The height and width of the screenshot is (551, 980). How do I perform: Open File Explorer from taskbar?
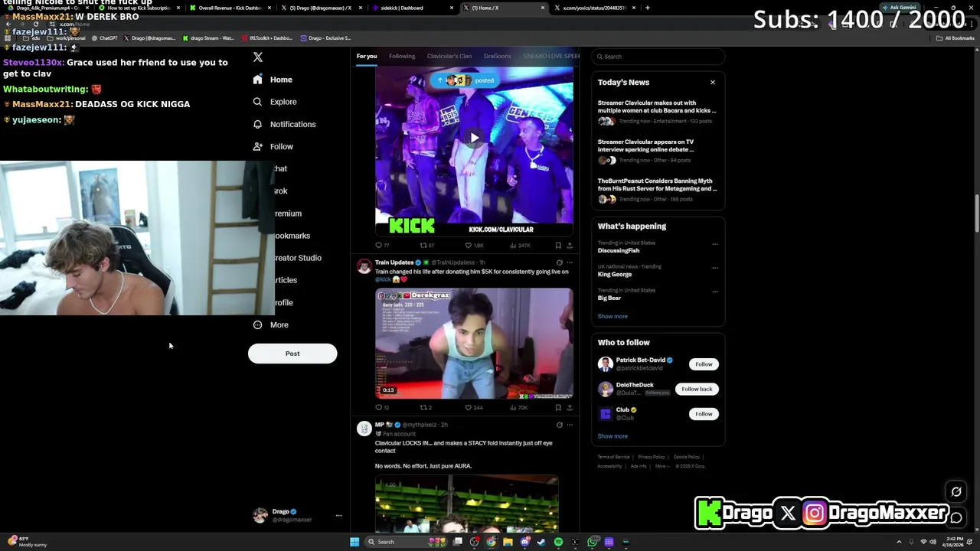pyautogui.click(x=508, y=542)
